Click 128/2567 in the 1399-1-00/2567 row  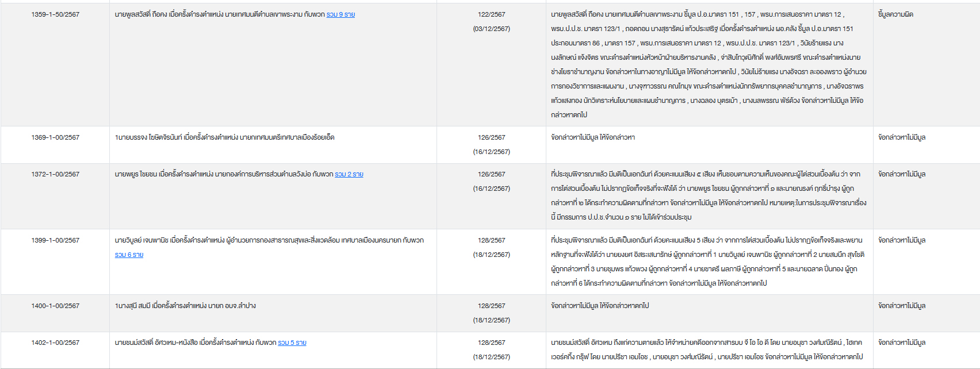[491, 240]
